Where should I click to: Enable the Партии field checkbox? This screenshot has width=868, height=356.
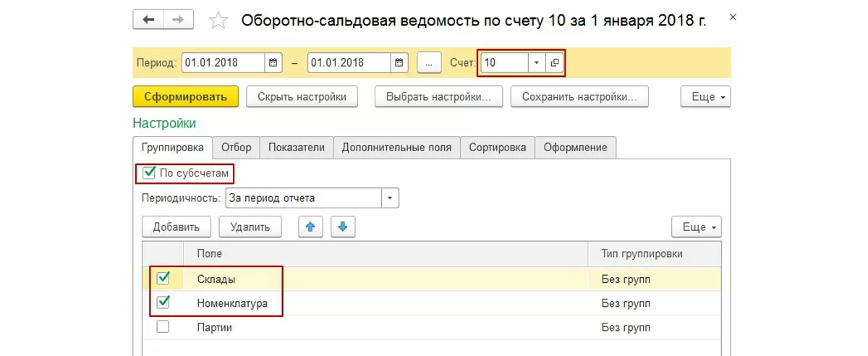[163, 326]
